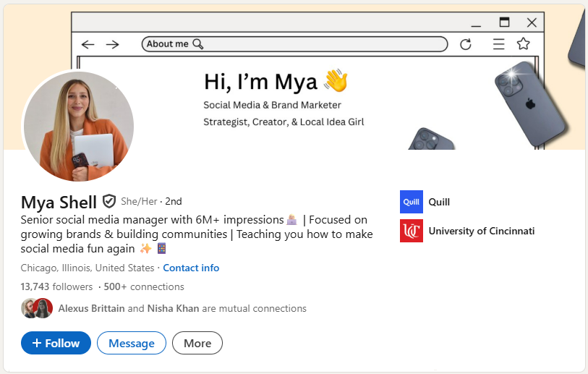Open 500+ connections link

click(x=144, y=286)
